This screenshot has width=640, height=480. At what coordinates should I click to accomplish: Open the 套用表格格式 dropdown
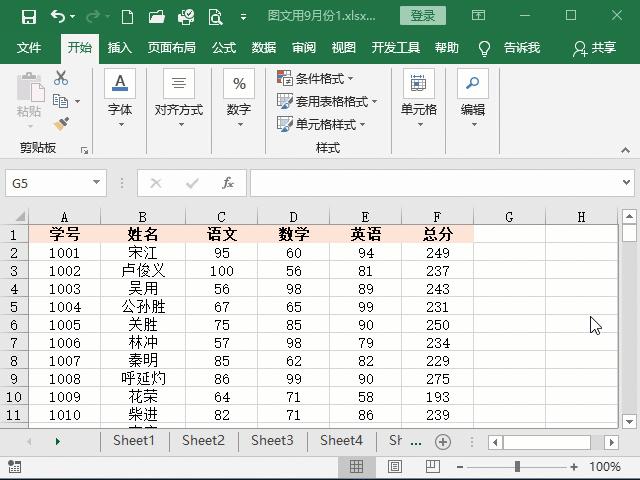pos(328,101)
